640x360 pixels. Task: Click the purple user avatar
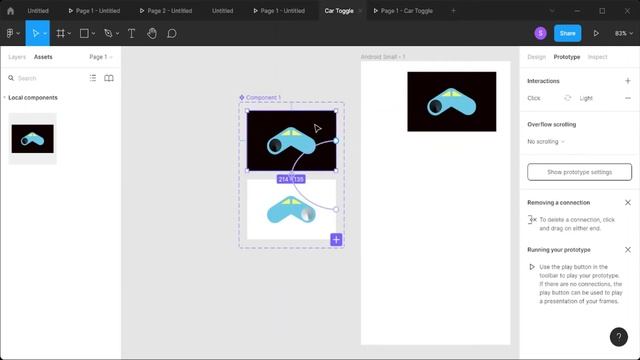540,33
